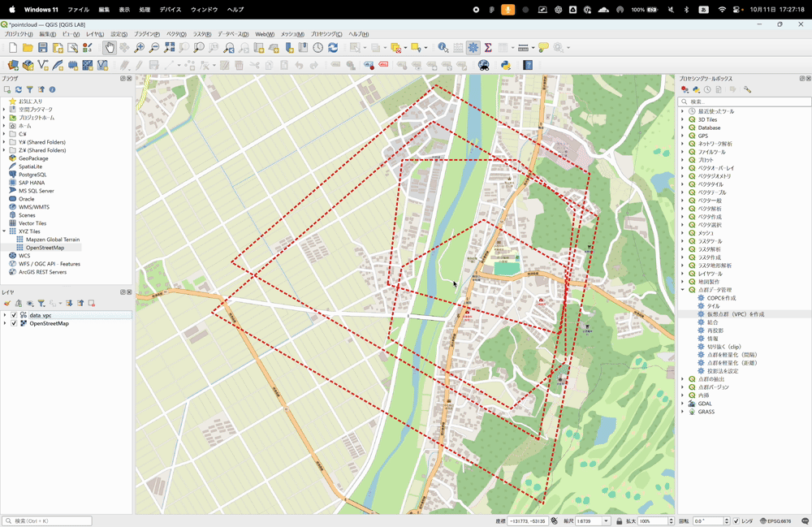Open the help book icon in toolbar

coord(528,65)
